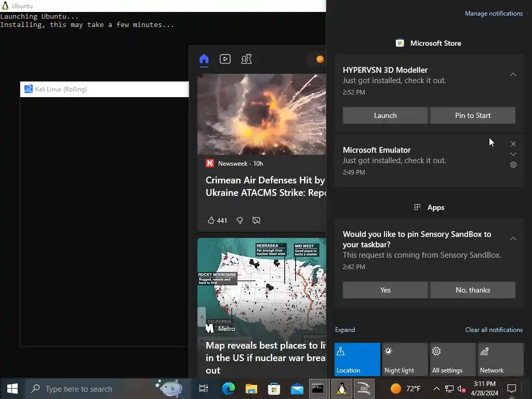
Task: Select the Home tab in news widget
Action: coord(204,59)
